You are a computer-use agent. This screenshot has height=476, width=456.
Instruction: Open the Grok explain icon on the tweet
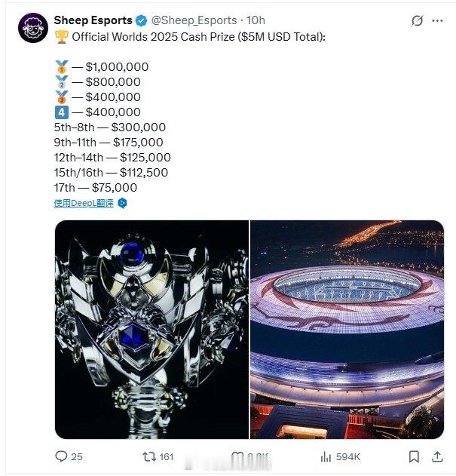tap(417, 20)
